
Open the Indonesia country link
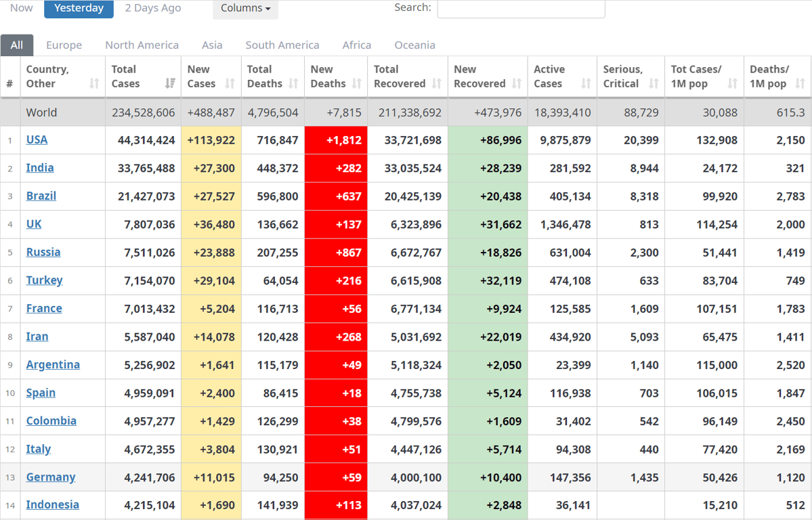53,505
